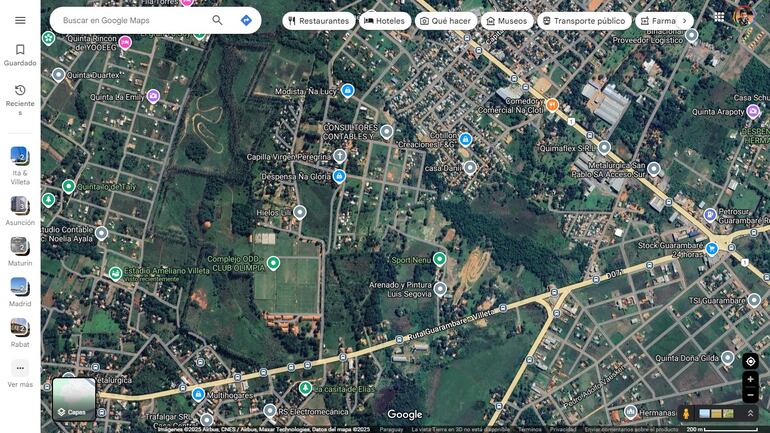The width and height of the screenshot is (770, 433).
Task: Expand recent places with Ver más
Action: click(20, 372)
